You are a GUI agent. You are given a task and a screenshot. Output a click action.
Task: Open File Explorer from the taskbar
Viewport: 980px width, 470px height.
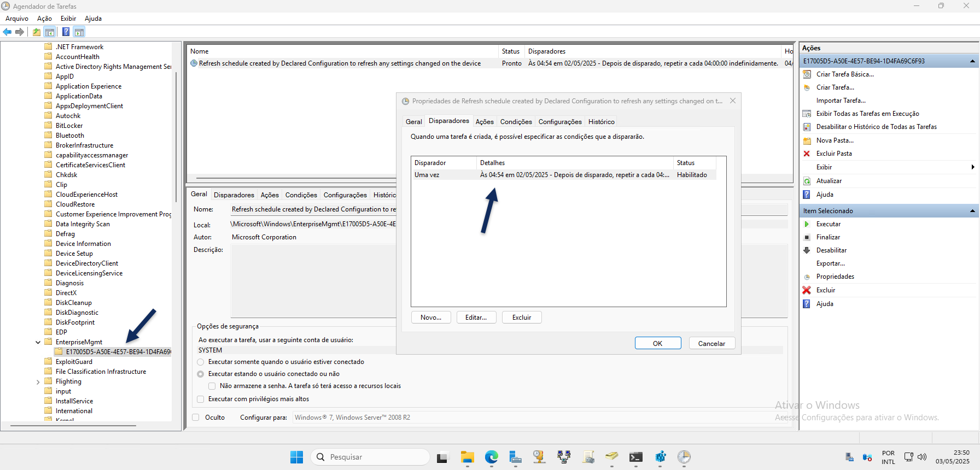(467, 457)
